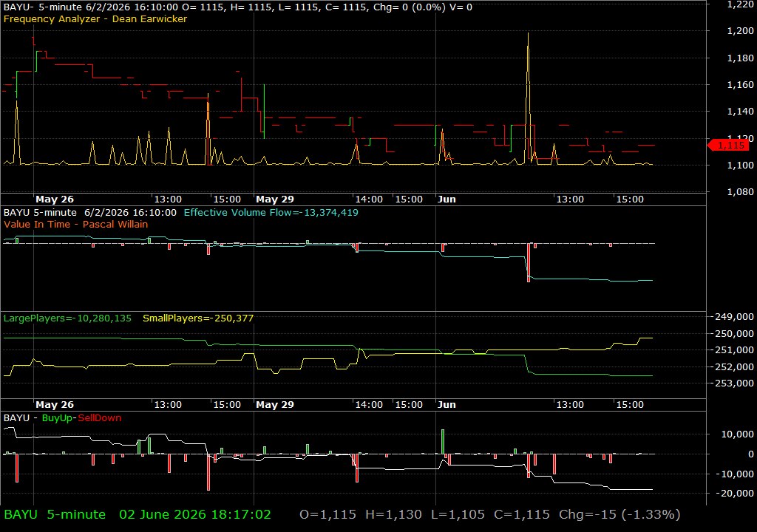Click 14:00 time label under the price chart
The width and height of the screenshot is (757, 532).
pyautogui.click(x=369, y=199)
